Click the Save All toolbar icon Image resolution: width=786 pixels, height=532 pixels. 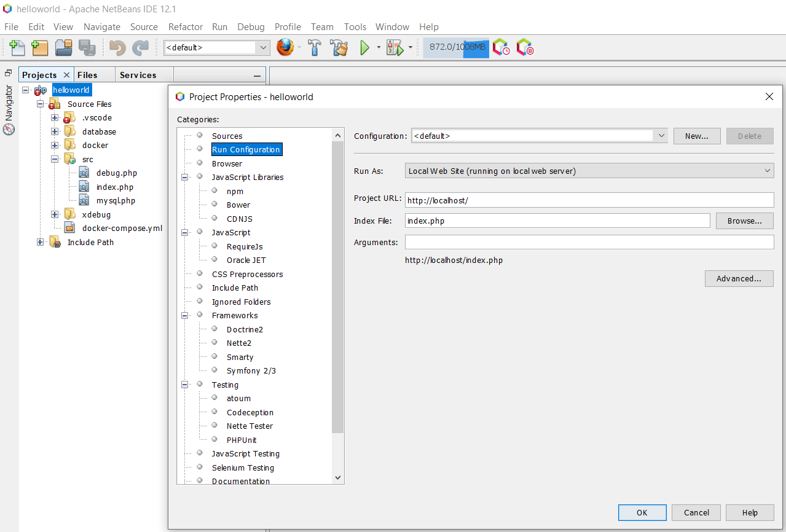pyautogui.click(x=87, y=47)
